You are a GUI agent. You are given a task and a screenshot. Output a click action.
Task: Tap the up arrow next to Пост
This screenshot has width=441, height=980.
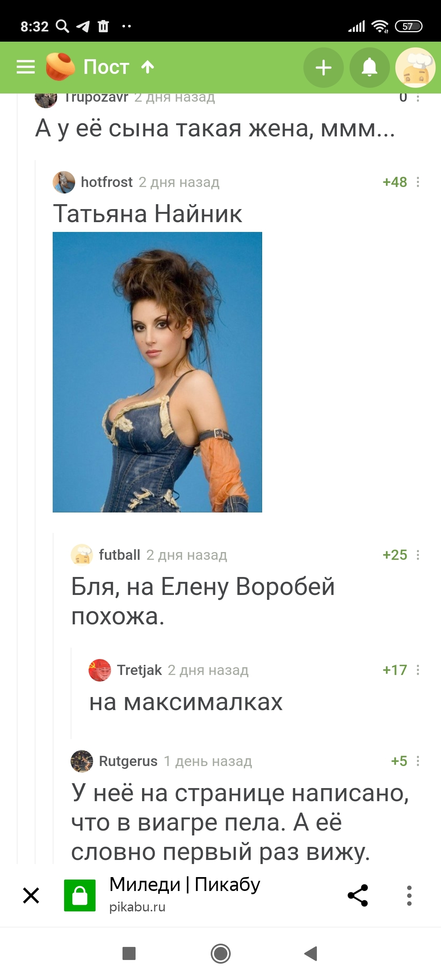(x=148, y=67)
